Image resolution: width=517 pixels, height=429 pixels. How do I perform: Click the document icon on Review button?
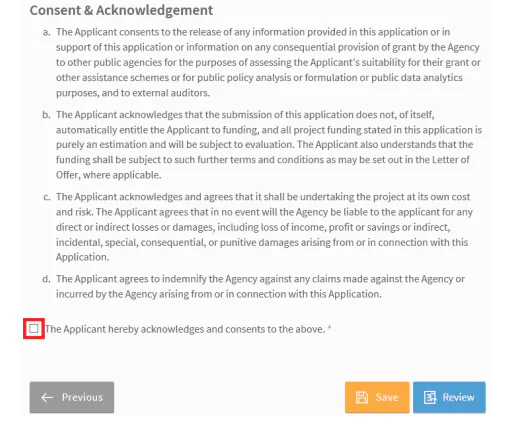430,397
